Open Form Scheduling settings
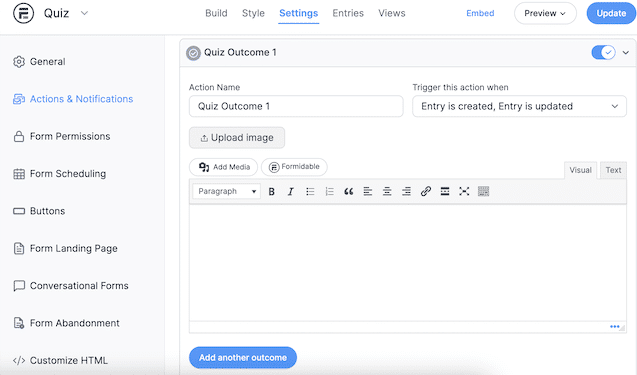This screenshot has width=637, height=375. pyautogui.click(x=68, y=173)
